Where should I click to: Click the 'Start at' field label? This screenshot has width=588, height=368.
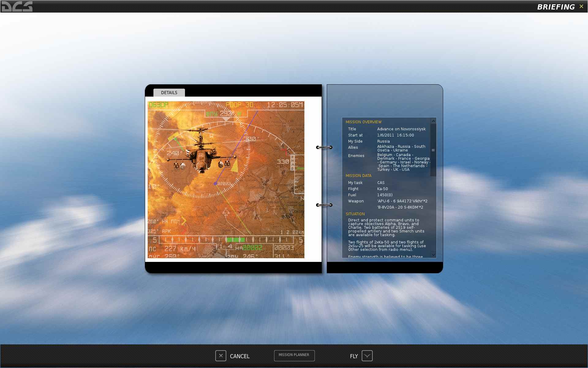(355, 135)
